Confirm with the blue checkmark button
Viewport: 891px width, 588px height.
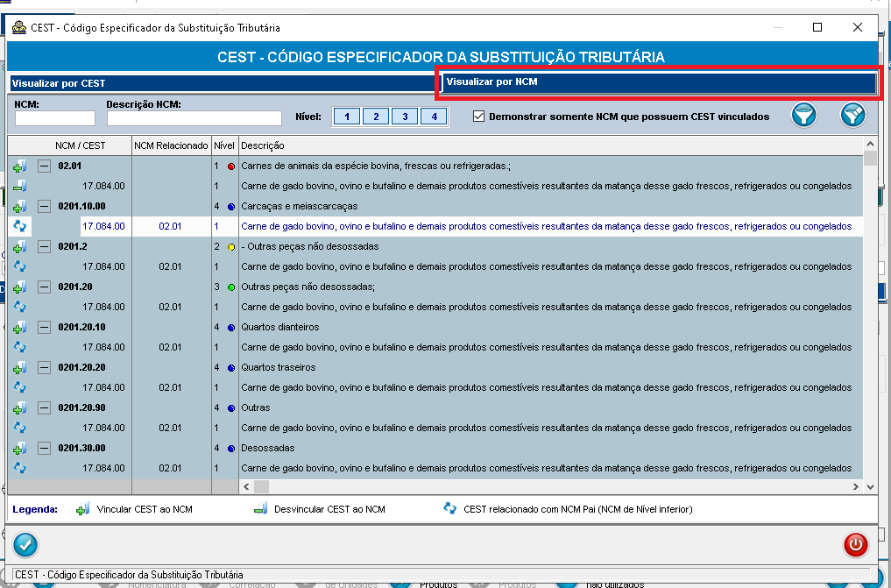[x=25, y=545]
